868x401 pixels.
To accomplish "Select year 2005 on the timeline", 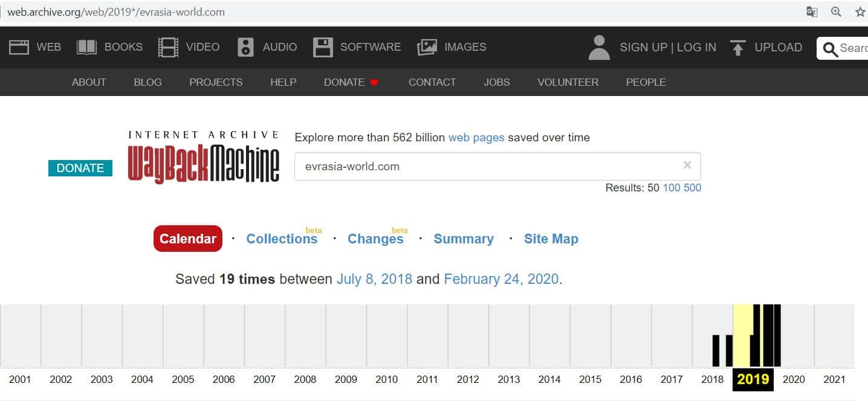I will click(x=183, y=379).
